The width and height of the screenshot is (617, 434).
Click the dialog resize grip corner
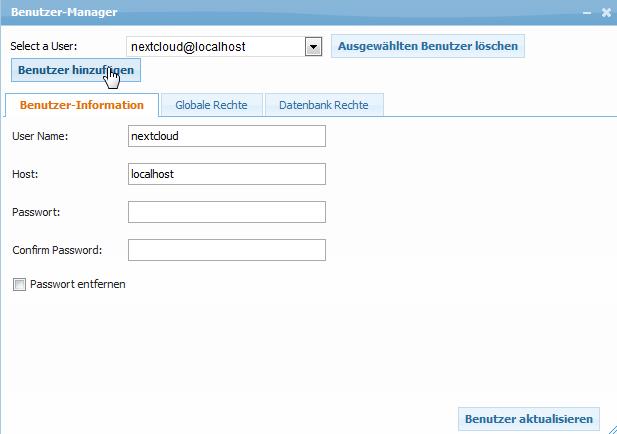[612, 429]
